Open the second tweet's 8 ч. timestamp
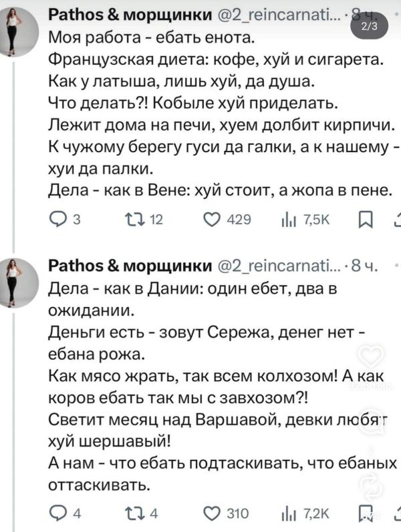Image resolution: width=401 pixels, height=532 pixels. coord(366,268)
